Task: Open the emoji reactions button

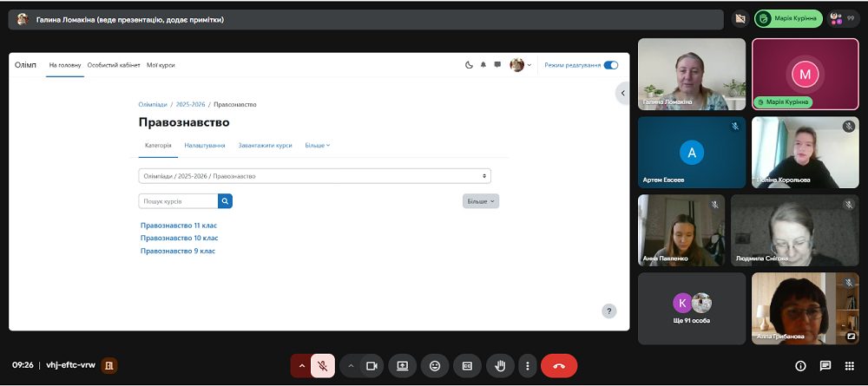Action: point(435,365)
